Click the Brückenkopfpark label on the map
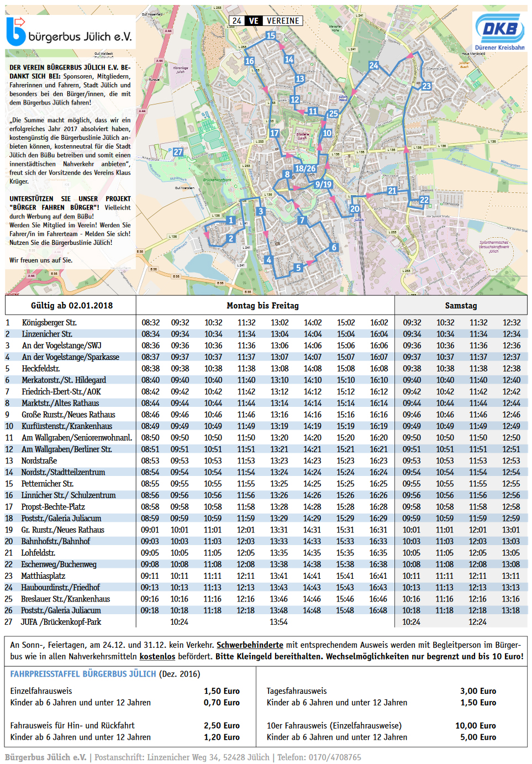532x764 pixels. pyautogui.click(x=217, y=180)
